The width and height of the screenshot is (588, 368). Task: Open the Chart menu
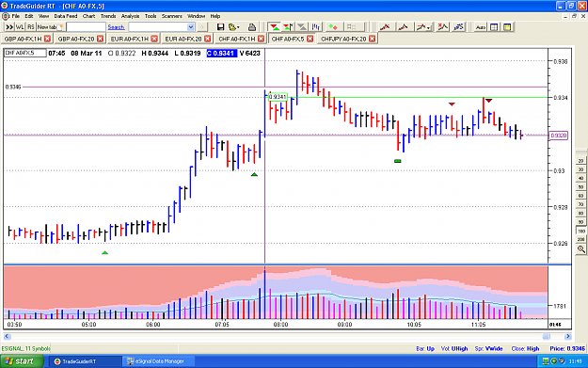[x=88, y=16]
